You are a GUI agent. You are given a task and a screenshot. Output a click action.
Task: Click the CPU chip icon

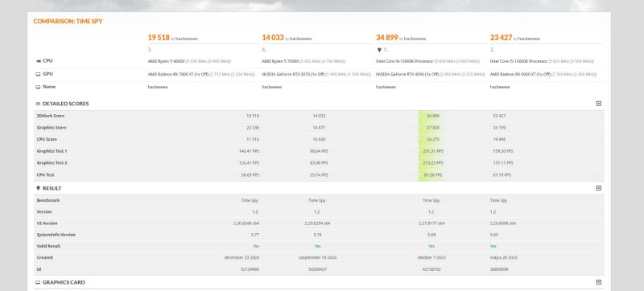click(38, 61)
